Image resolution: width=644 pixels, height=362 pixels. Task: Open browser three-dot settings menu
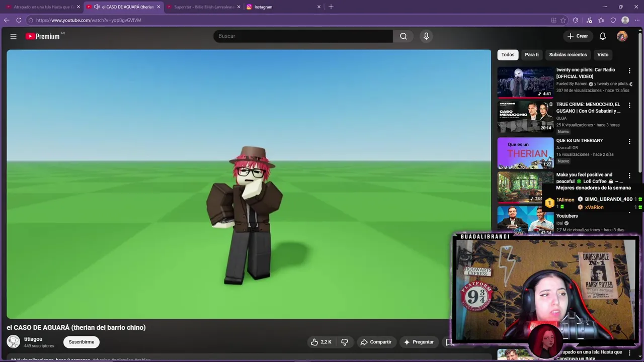(637, 20)
